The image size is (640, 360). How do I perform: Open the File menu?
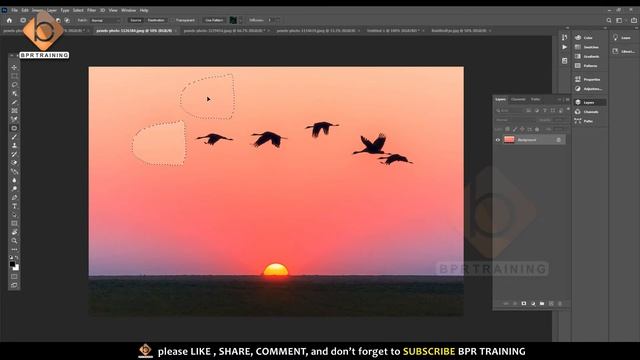tap(15, 10)
